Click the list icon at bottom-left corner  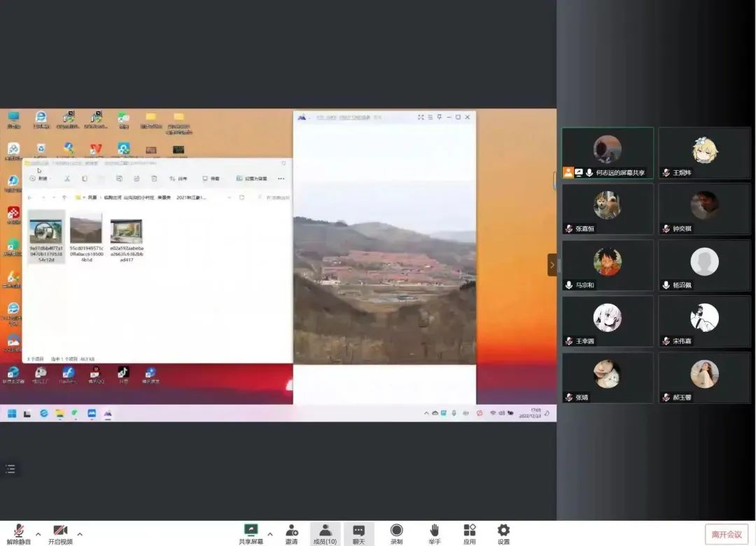[10, 469]
